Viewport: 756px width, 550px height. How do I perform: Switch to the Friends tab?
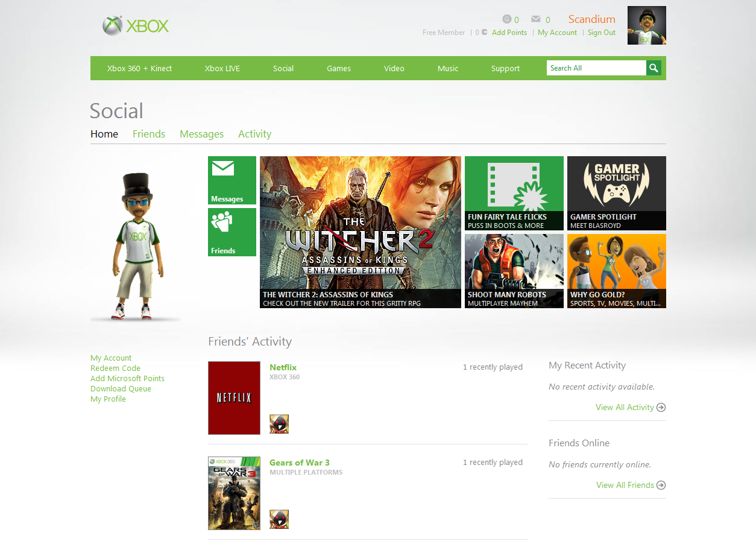click(x=149, y=134)
